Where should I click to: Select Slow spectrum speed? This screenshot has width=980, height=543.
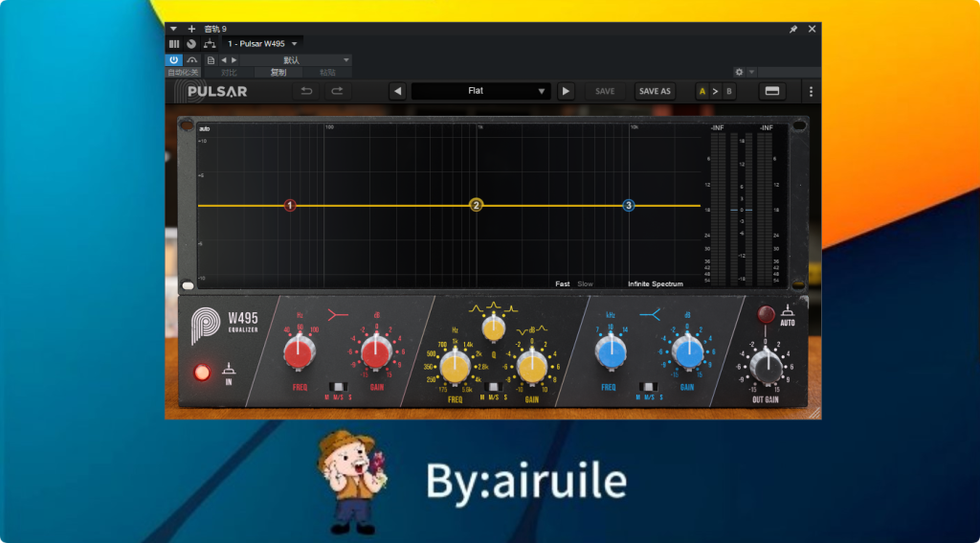pyautogui.click(x=585, y=284)
